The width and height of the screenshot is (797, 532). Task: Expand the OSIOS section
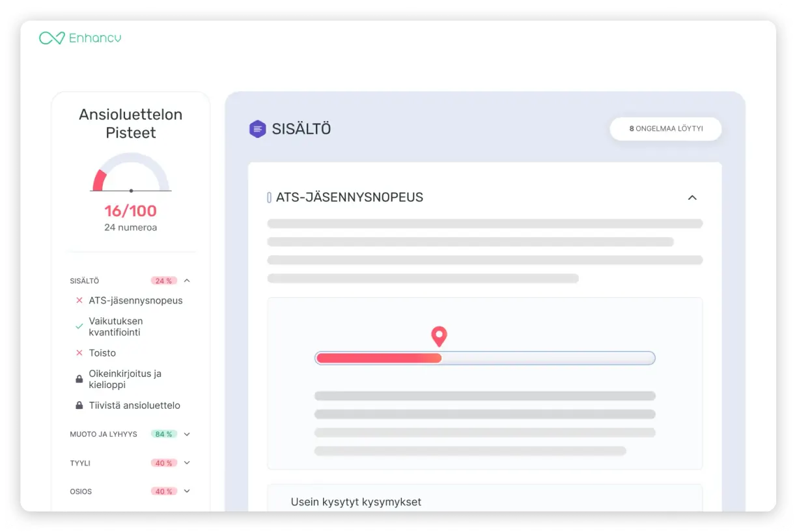pyautogui.click(x=187, y=491)
